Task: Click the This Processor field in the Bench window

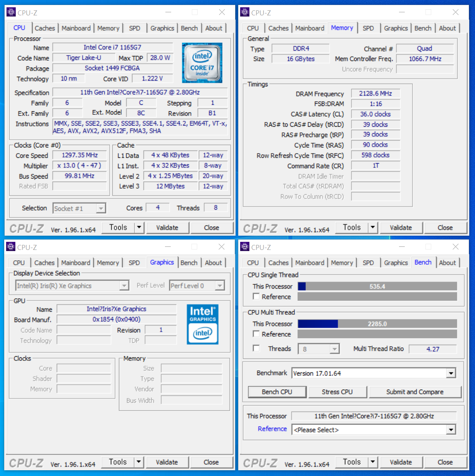Action: pyautogui.click(x=374, y=416)
